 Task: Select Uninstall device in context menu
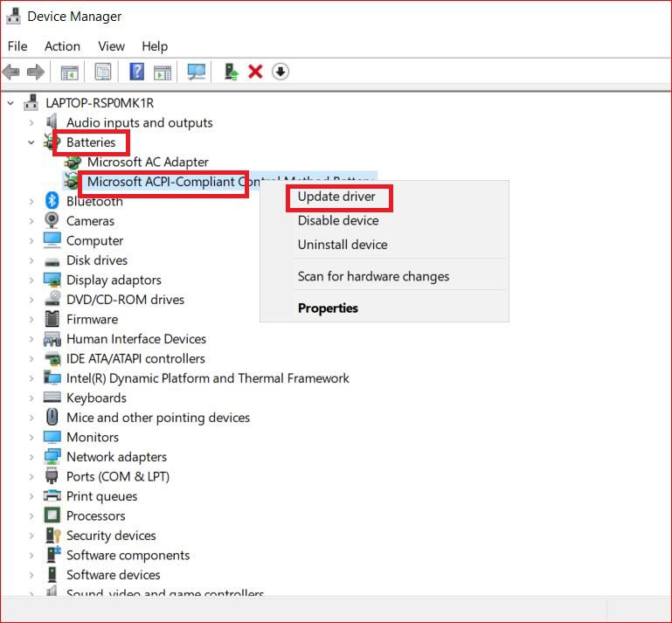point(343,245)
